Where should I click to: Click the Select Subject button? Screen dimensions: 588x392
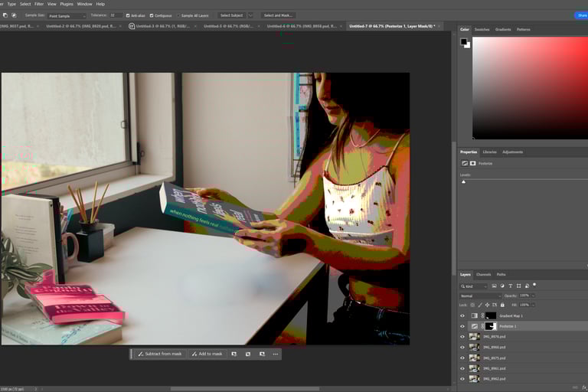click(x=231, y=15)
